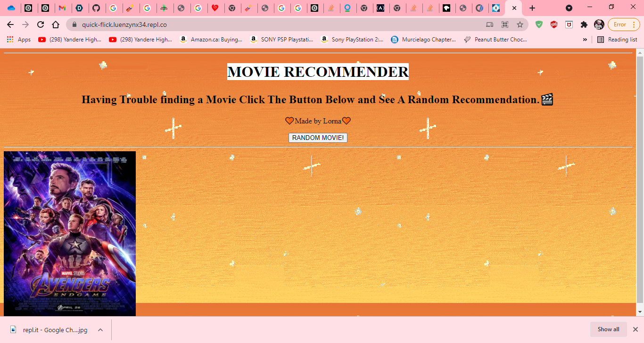Expand the hidden bookmarks chevron
The image size is (644, 343).
585,40
